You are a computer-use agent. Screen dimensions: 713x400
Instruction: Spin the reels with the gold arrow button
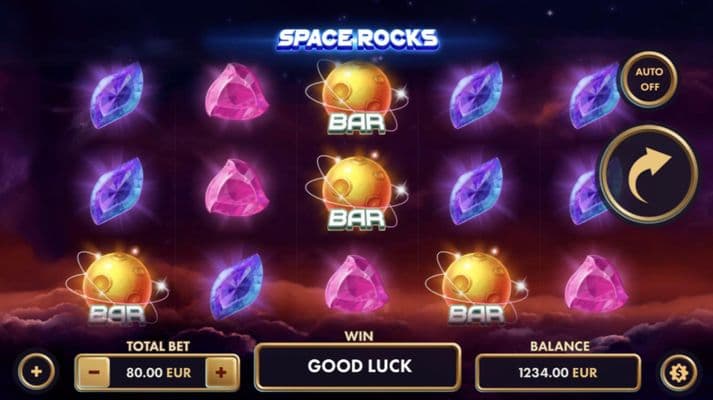click(x=649, y=175)
